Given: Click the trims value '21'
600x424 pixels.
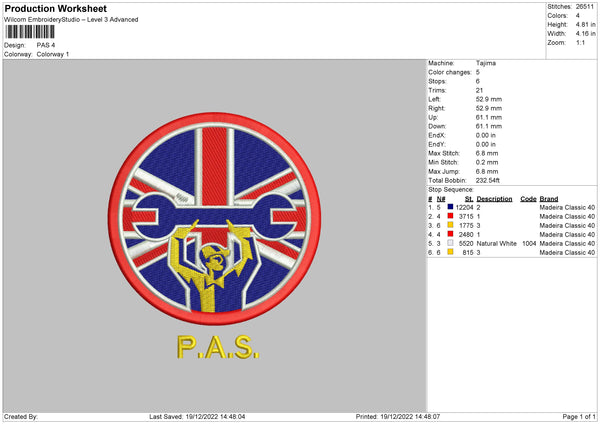Looking at the screenshot, I should pos(479,90).
